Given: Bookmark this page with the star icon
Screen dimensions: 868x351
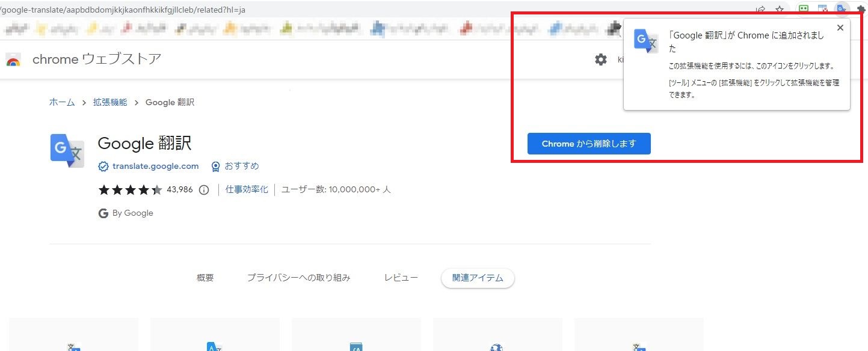Looking at the screenshot, I should click(x=780, y=10).
